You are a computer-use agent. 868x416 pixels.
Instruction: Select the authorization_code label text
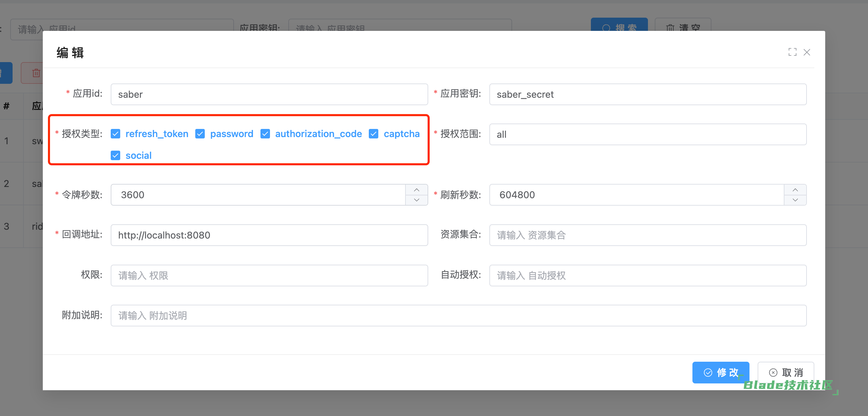319,134
